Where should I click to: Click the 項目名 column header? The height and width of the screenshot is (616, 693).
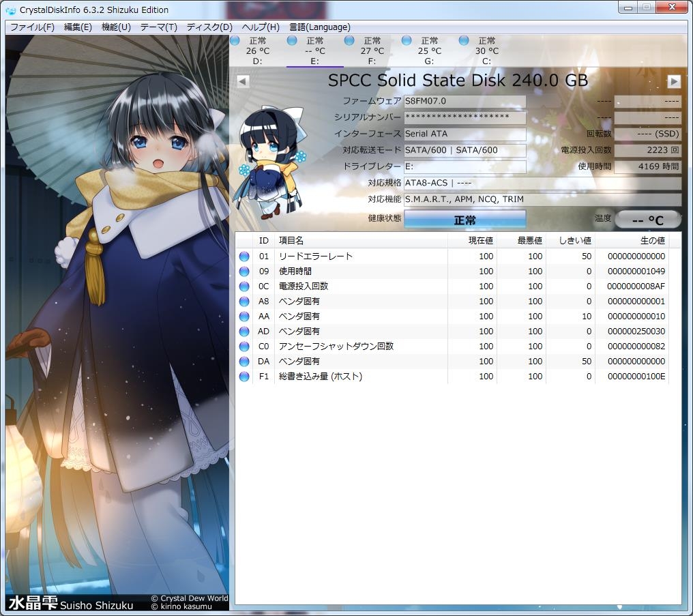click(361, 240)
